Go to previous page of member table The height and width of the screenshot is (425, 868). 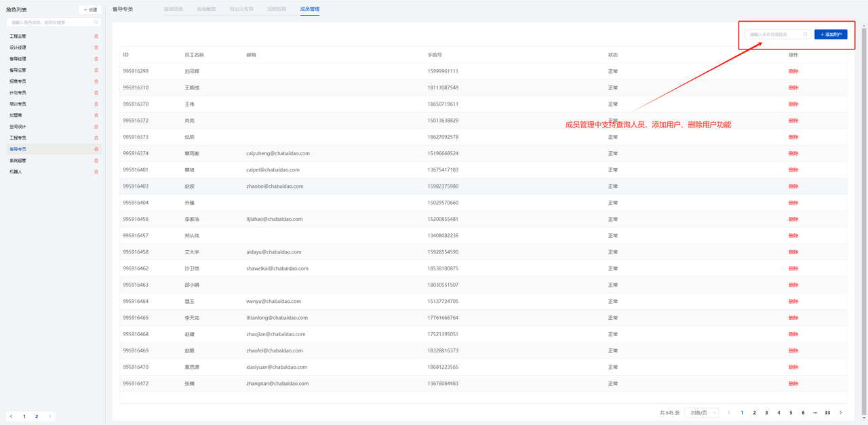(729, 413)
